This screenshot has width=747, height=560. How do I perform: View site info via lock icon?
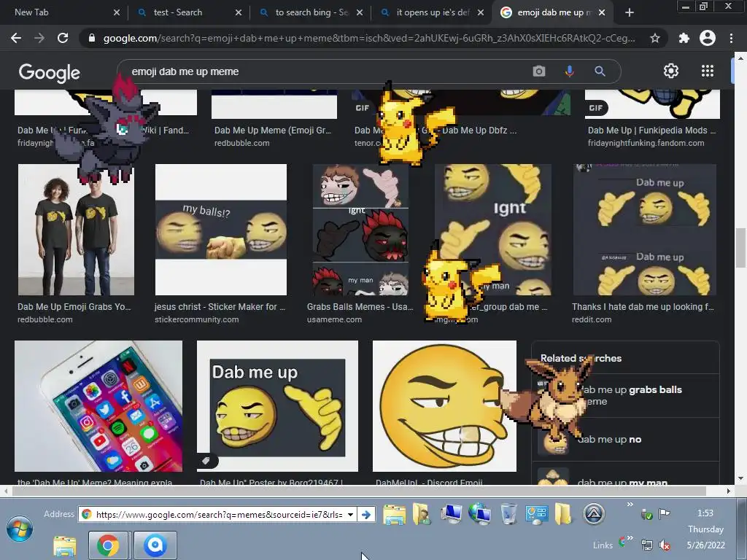coord(92,38)
